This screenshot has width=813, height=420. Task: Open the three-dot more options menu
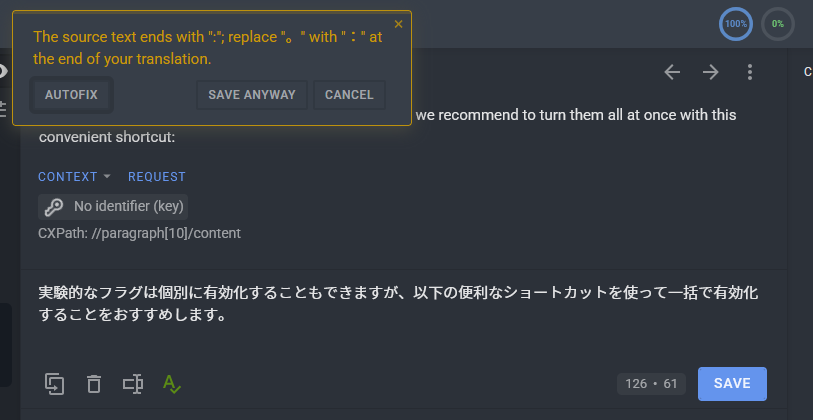(749, 72)
